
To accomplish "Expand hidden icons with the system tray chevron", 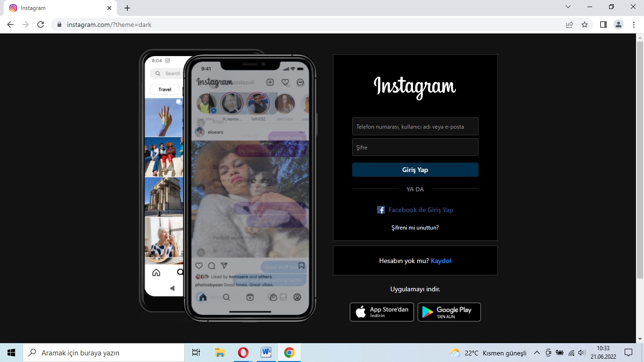I will pos(537,352).
